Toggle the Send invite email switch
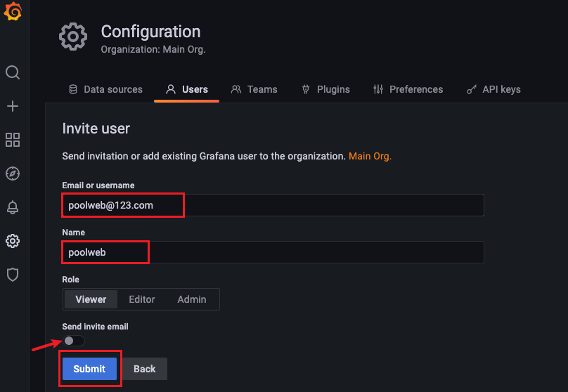 74,341
